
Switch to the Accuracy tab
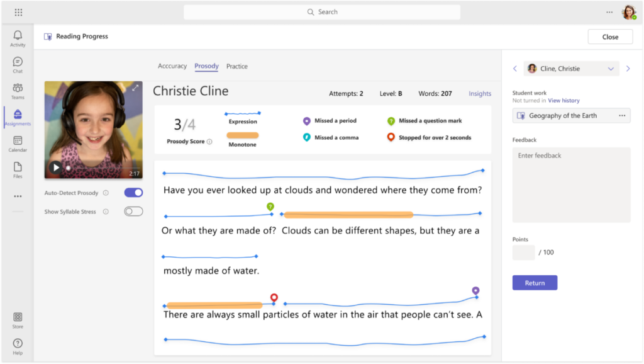[x=172, y=65]
